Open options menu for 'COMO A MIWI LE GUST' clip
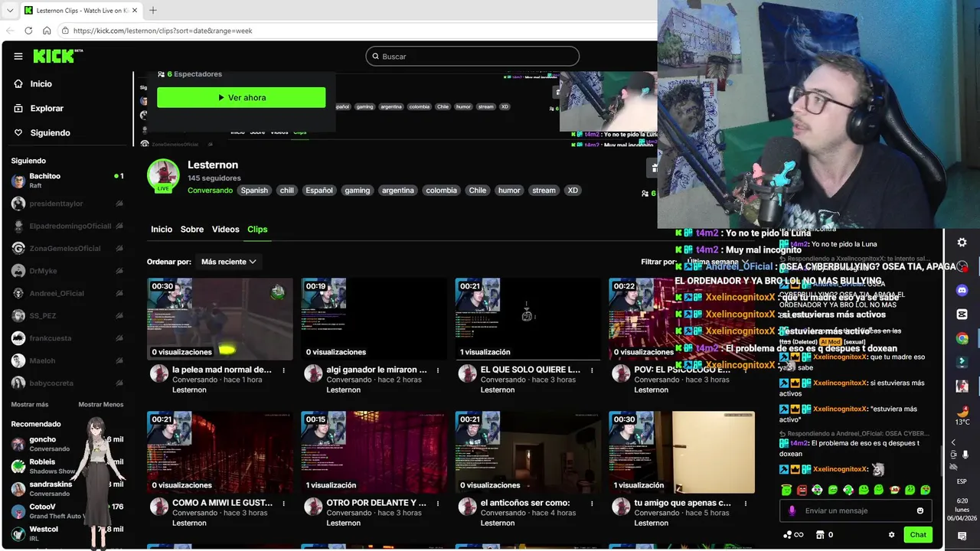The width and height of the screenshot is (980, 551). point(284,504)
